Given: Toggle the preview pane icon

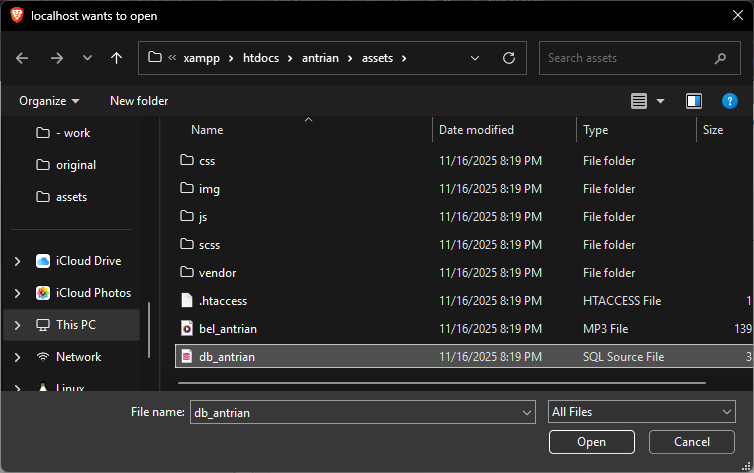Looking at the screenshot, I should [694, 101].
